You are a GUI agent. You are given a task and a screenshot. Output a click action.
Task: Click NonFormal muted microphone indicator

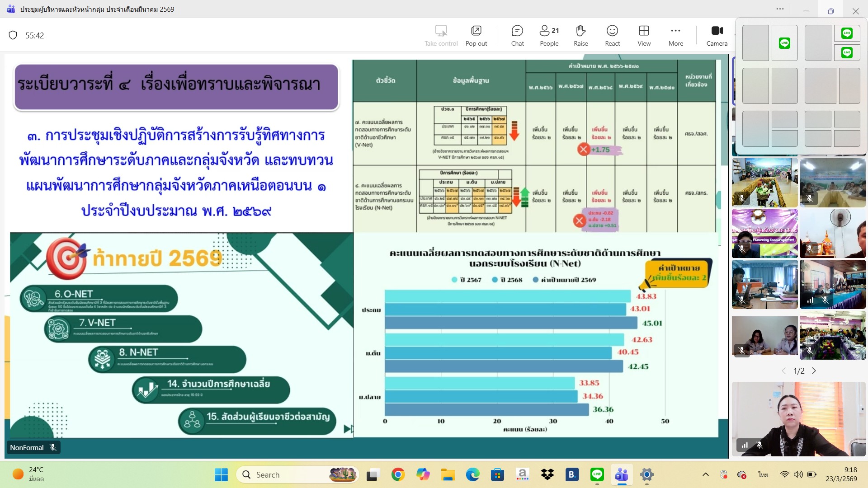[x=53, y=447]
